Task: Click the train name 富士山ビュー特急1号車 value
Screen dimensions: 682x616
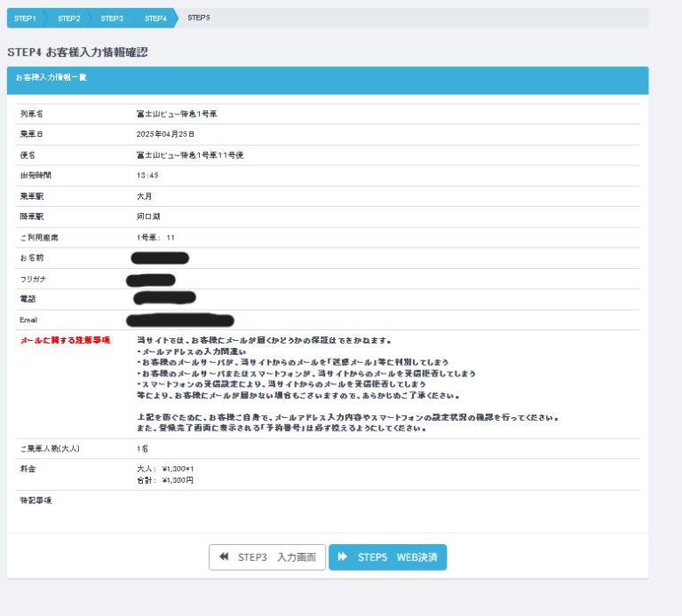Action: (177, 115)
